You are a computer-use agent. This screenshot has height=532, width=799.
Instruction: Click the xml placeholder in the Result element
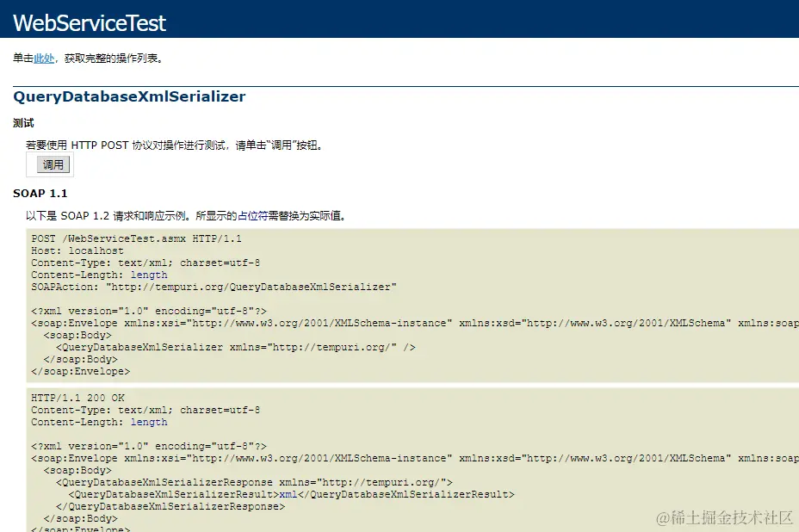tap(288, 494)
